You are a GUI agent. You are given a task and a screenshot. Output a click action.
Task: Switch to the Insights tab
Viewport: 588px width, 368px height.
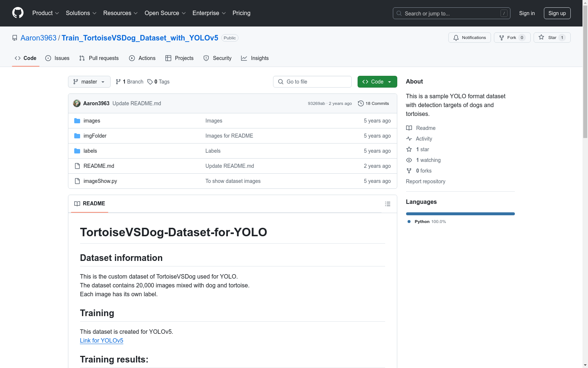click(255, 58)
